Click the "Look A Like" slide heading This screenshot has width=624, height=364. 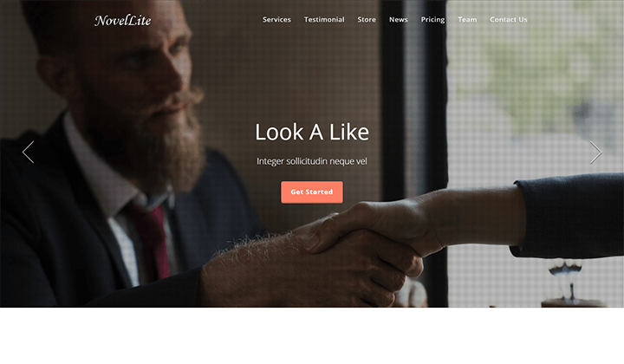pos(312,132)
